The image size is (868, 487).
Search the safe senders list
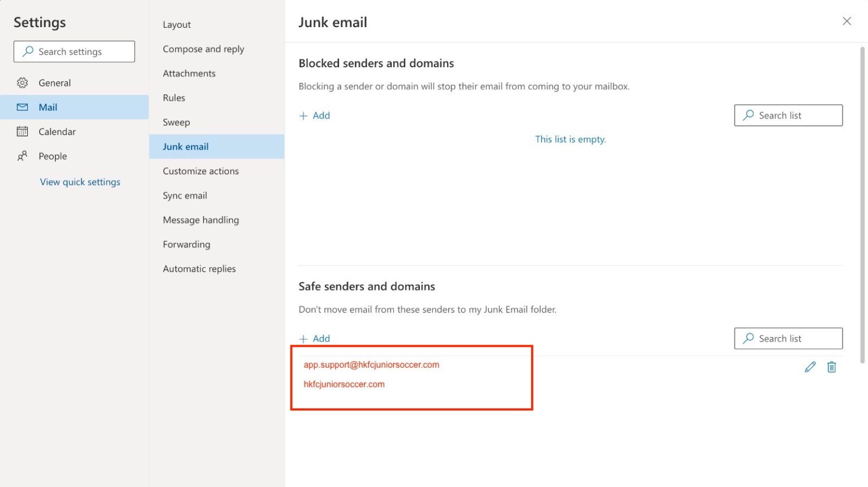(x=788, y=338)
